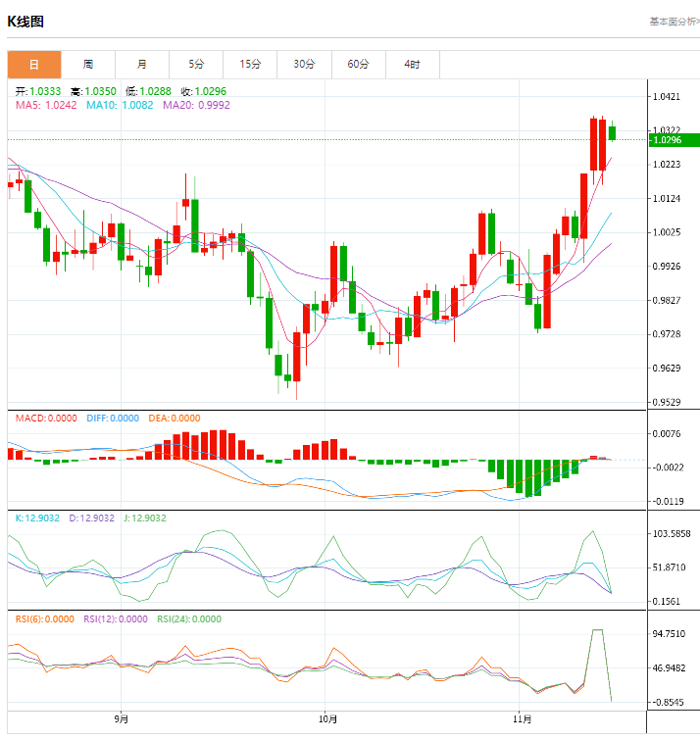Click the 51.8710 KDJ axis label
Screen dimensions: 700x740
tap(669, 567)
